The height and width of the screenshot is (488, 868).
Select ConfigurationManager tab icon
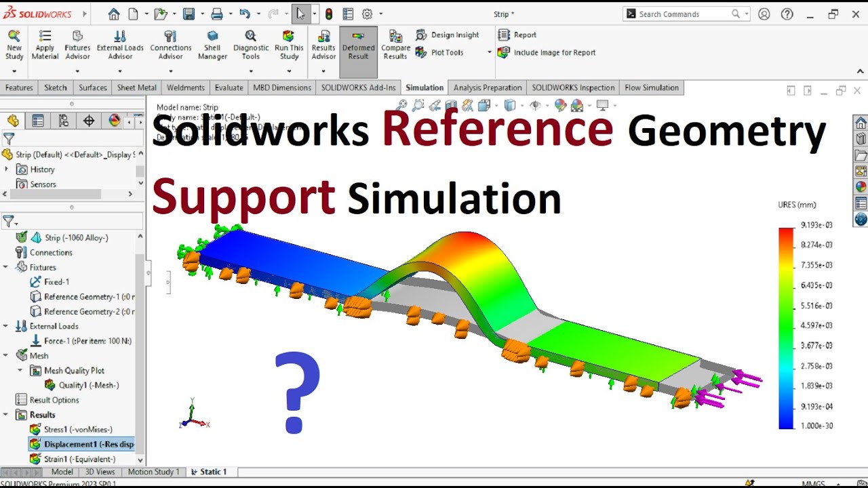tap(64, 121)
